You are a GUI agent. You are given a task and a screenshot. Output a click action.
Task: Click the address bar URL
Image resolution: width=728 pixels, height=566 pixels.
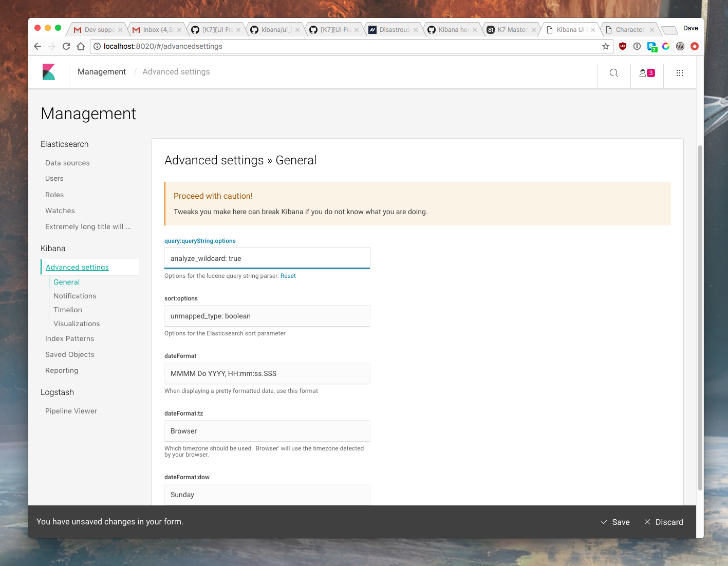tap(163, 46)
